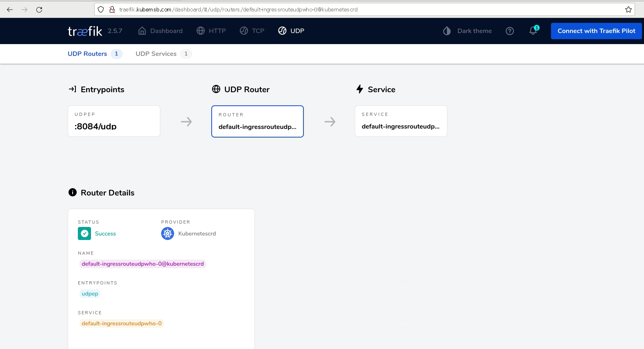Navigate to the TCP section
644x349 pixels.
[252, 31]
